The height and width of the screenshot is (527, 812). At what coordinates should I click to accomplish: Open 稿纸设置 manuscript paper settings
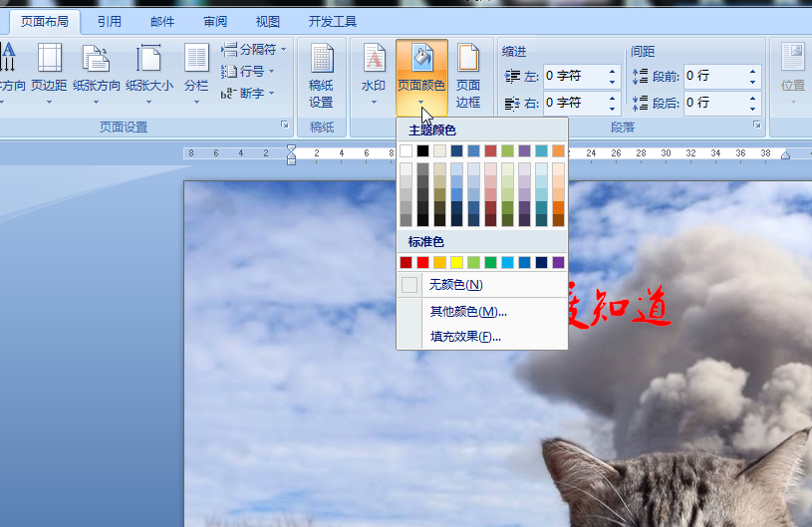point(321,76)
